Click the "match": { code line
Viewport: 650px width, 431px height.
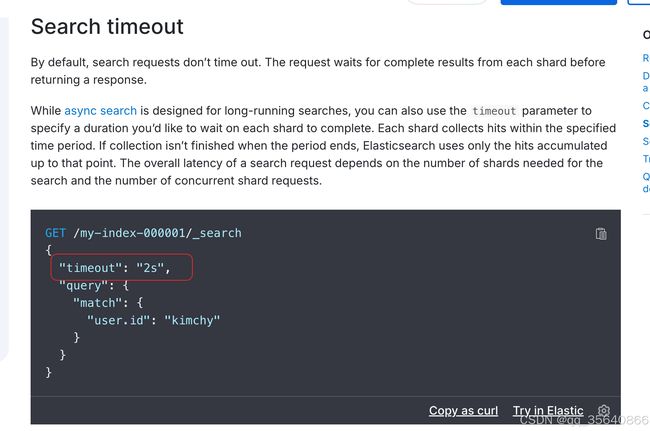108,303
